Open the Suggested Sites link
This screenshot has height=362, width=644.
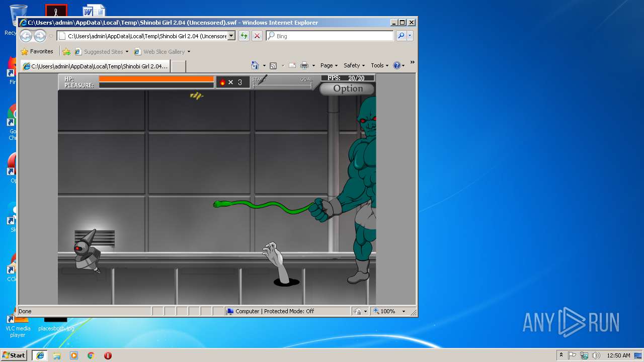[101, 51]
